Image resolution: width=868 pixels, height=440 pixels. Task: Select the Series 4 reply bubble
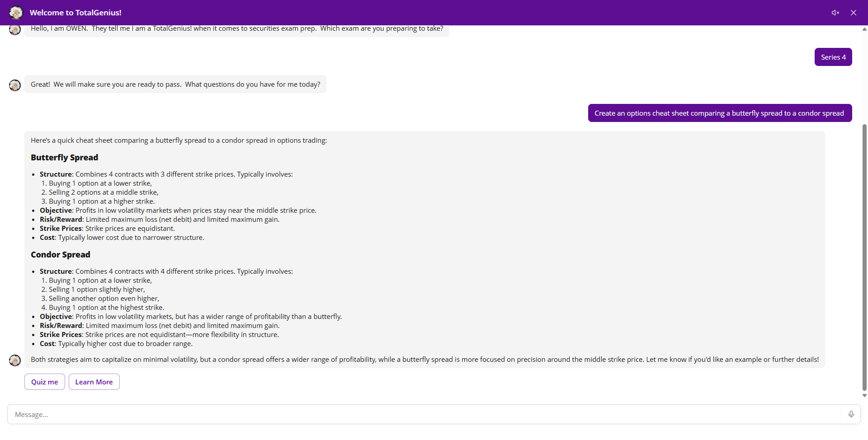click(x=833, y=57)
